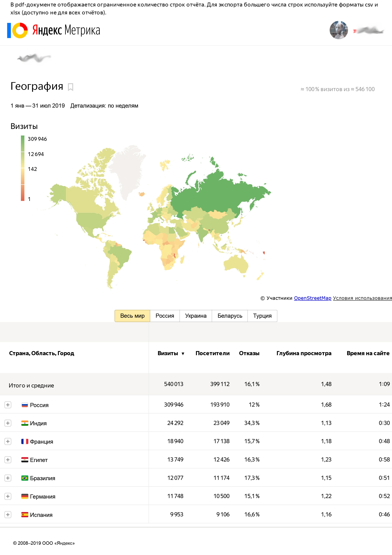
Task: Expand the Испания row
Action: 8,515
